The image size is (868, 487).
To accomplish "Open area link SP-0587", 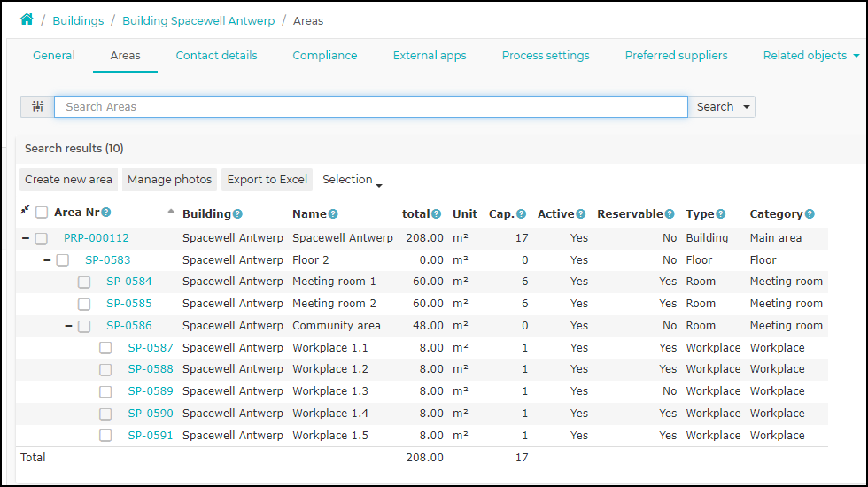I will (x=151, y=347).
